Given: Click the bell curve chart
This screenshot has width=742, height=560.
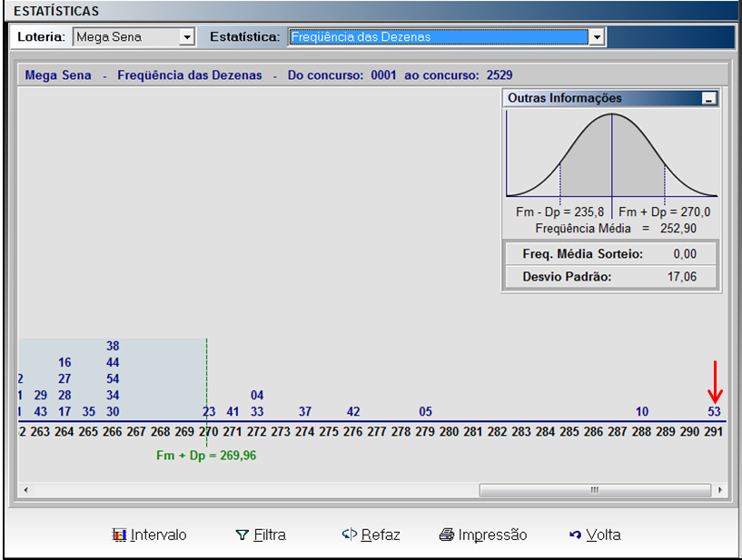Looking at the screenshot, I should (x=612, y=154).
